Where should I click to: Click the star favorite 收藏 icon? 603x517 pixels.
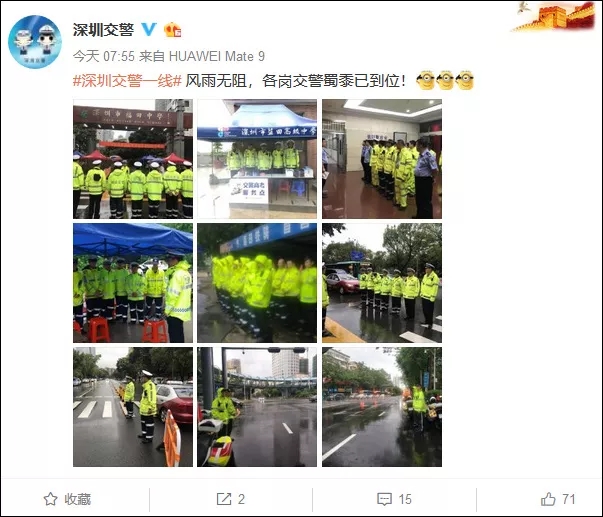click(x=50, y=499)
